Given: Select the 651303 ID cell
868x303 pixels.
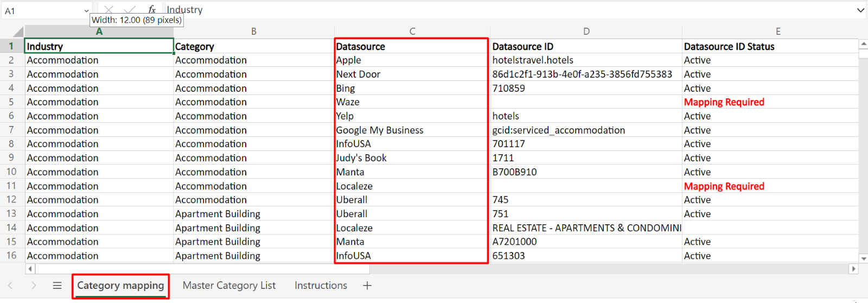Looking at the screenshot, I should [586, 255].
